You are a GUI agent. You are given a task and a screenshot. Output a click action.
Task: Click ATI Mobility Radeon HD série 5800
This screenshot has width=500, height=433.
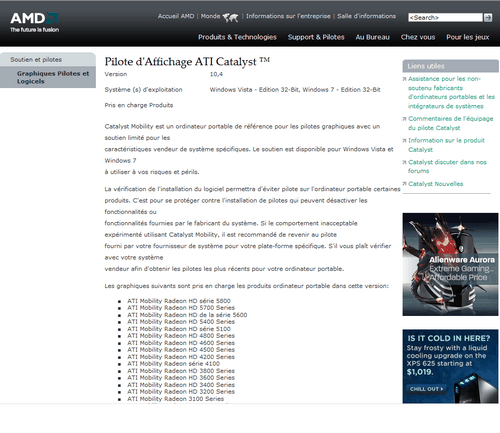179,301
